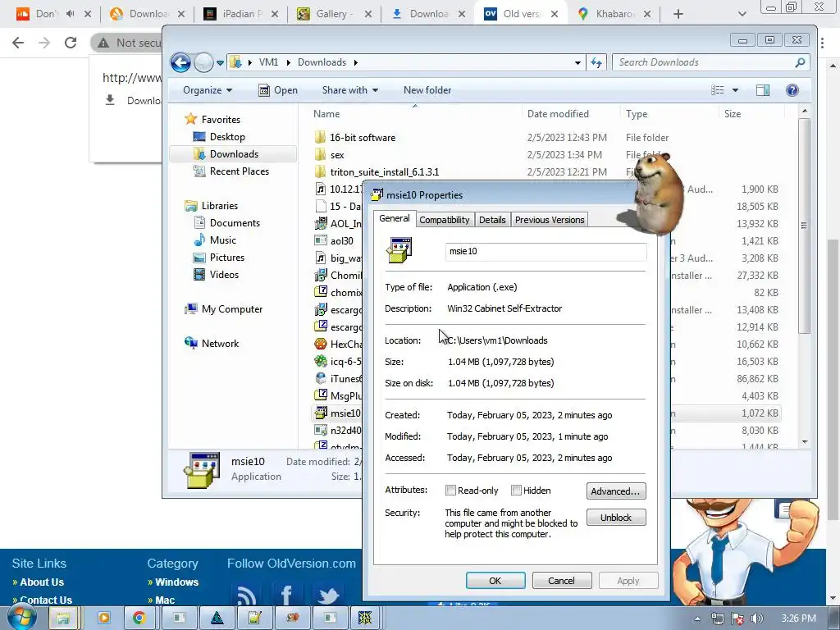Toggle the Read-only checkbox
Screen dimensions: 840x630
pos(450,491)
